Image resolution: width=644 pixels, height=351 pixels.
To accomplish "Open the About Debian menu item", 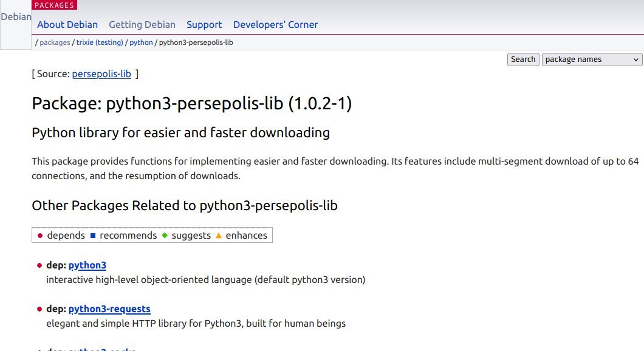I will pyautogui.click(x=67, y=25).
